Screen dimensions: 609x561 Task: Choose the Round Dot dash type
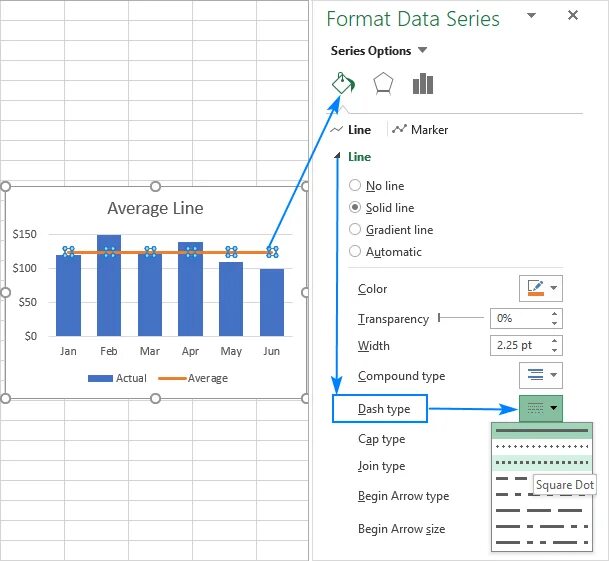point(542,447)
